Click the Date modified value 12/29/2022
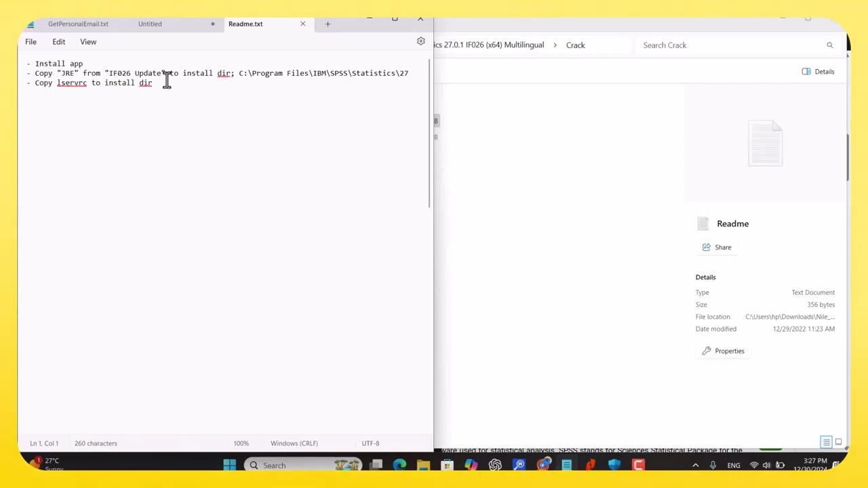 click(x=804, y=329)
